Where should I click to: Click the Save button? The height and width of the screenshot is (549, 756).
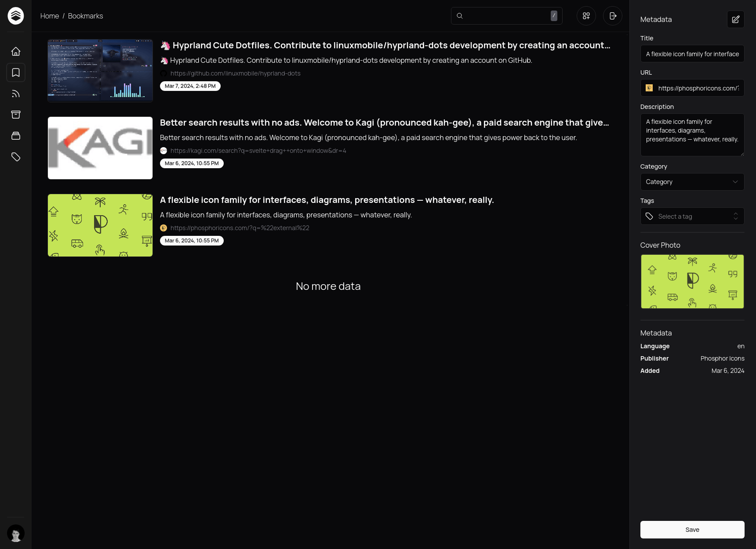pos(692,529)
